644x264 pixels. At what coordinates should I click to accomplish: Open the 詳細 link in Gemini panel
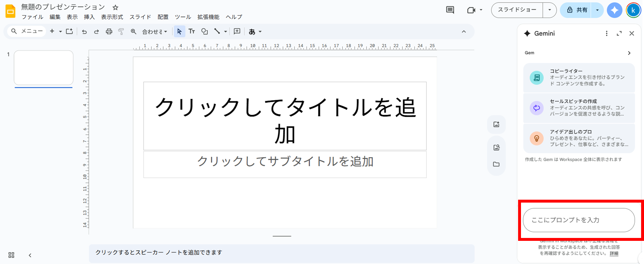coord(614,253)
